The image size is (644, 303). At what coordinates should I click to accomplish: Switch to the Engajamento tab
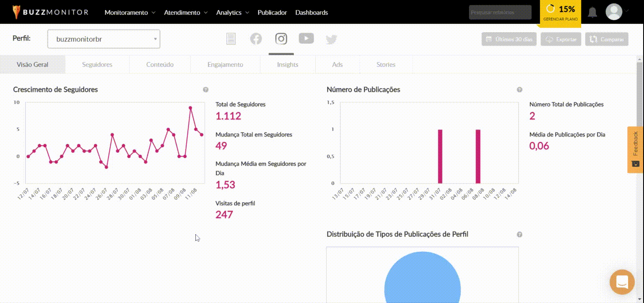point(225,65)
